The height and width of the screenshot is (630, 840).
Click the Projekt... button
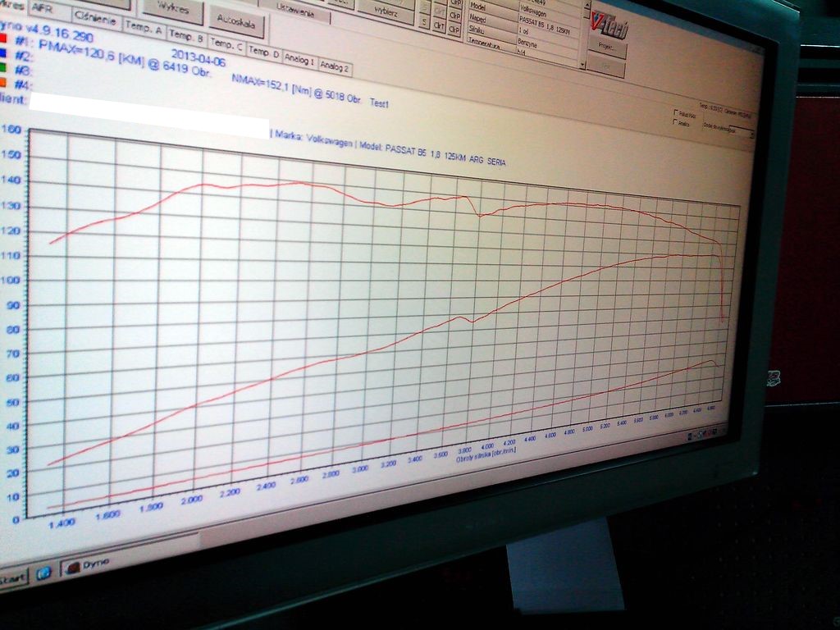coord(608,49)
